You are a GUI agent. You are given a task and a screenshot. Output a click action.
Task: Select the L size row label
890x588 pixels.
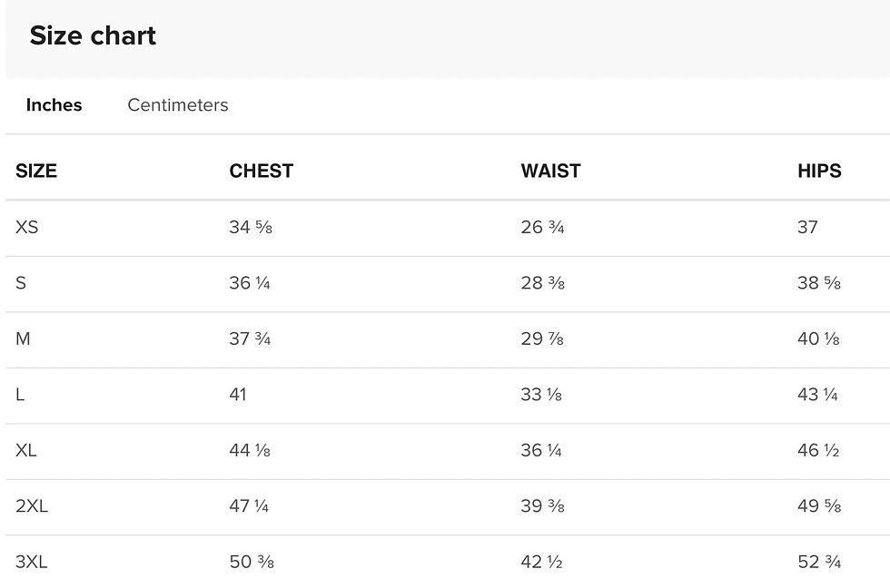point(20,395)
